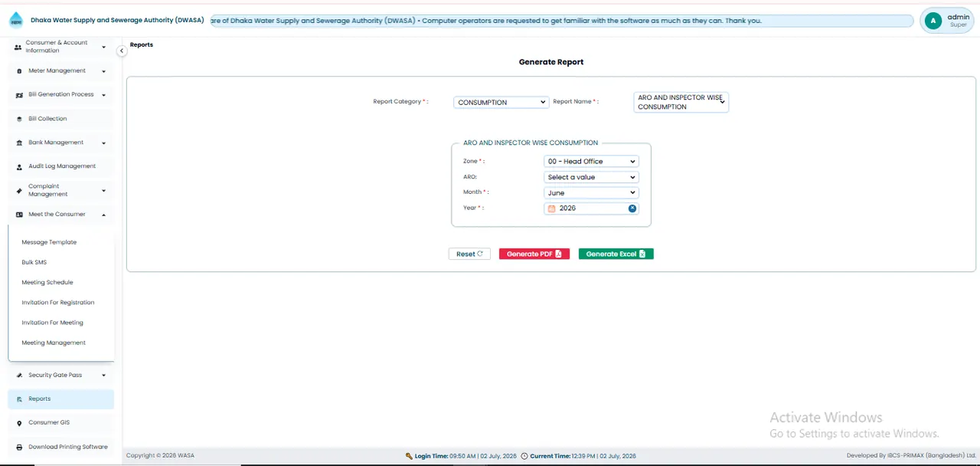The width and height of the screenshot is (980, 466).
Task: Open Meeting Management submenu item
Action: click(54, 343)
